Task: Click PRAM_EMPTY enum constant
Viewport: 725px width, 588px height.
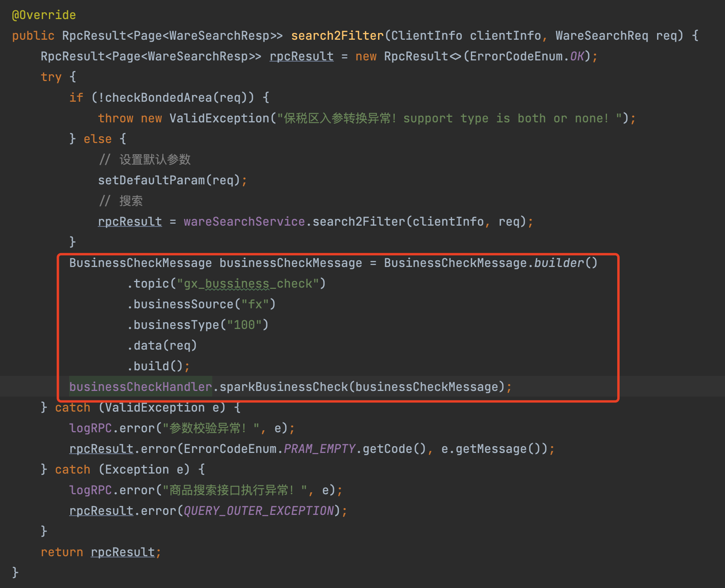Action: coord(319,449)
